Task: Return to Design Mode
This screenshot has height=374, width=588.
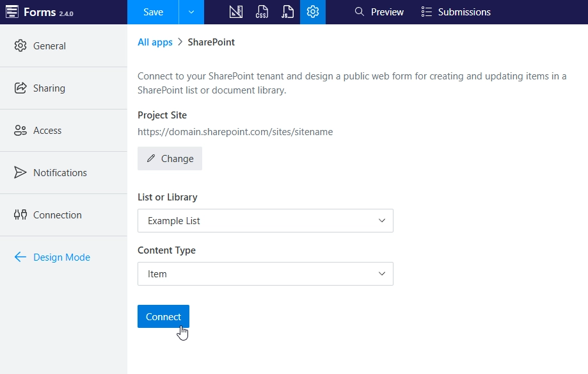Action: [63, 257]
